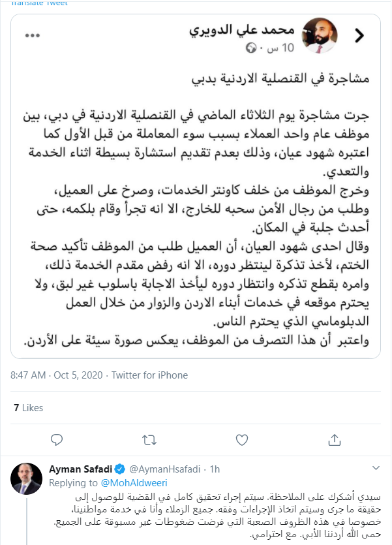This screenshot has width=392, height=545.
Task: Click Ayman Safadi's verified badge
Action: (120, 469)
